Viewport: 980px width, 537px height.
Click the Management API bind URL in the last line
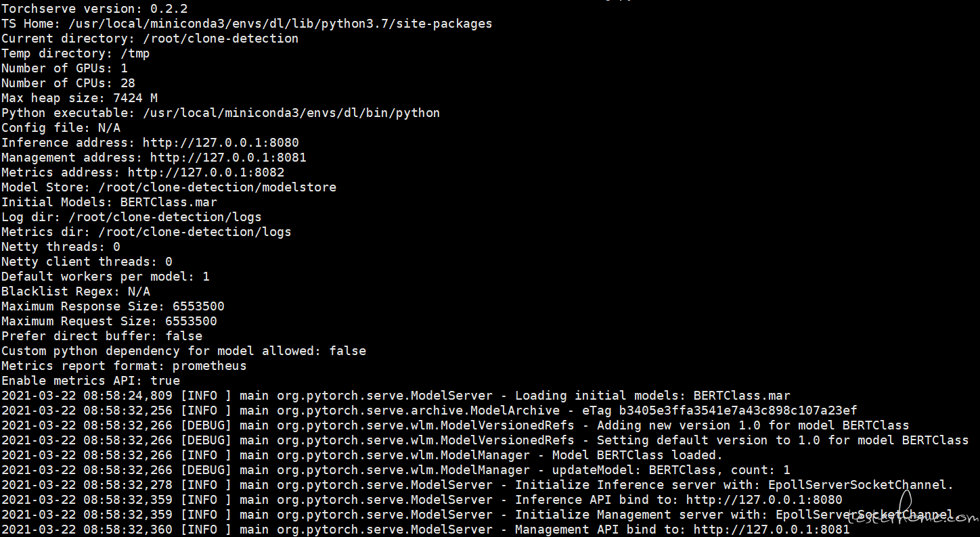point(772,530)
